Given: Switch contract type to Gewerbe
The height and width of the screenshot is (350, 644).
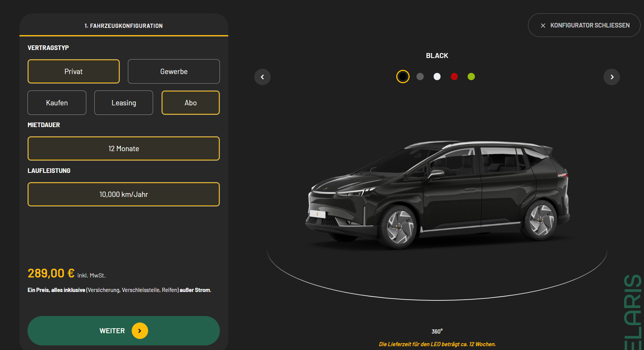Looking at the screenshot, I should (x=174, y=71).
